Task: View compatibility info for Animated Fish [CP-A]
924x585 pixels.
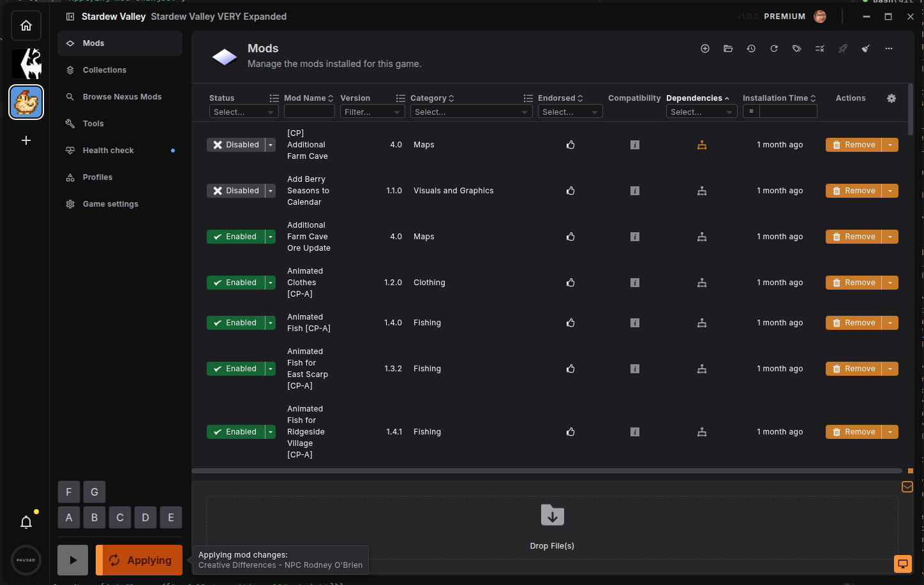Action: 635,323
